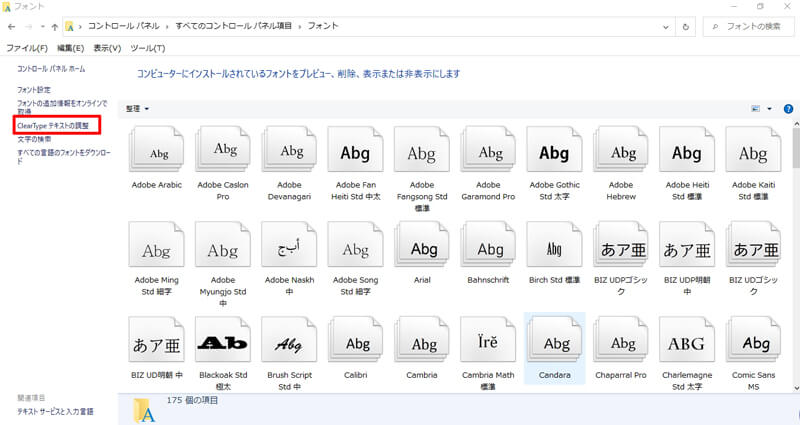The height and width of the screenshot is (425, 800).
Task: Click コントロール パネル breadcrumb
Action: [x=123, y=26]
